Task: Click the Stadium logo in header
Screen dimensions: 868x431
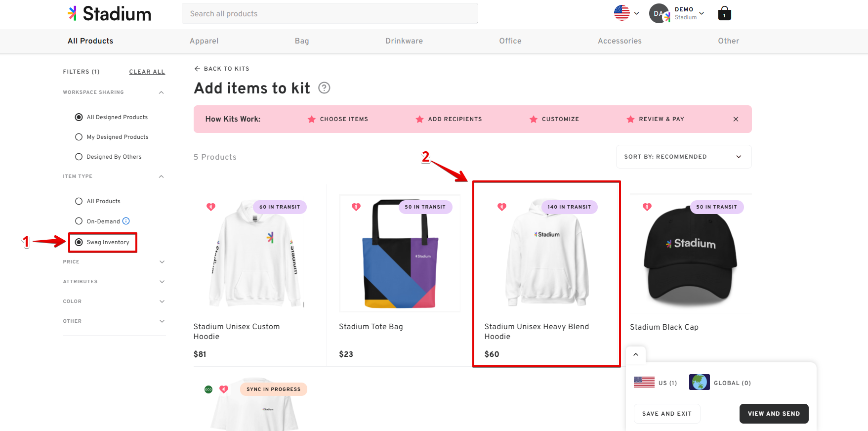Action: point(109,14)
